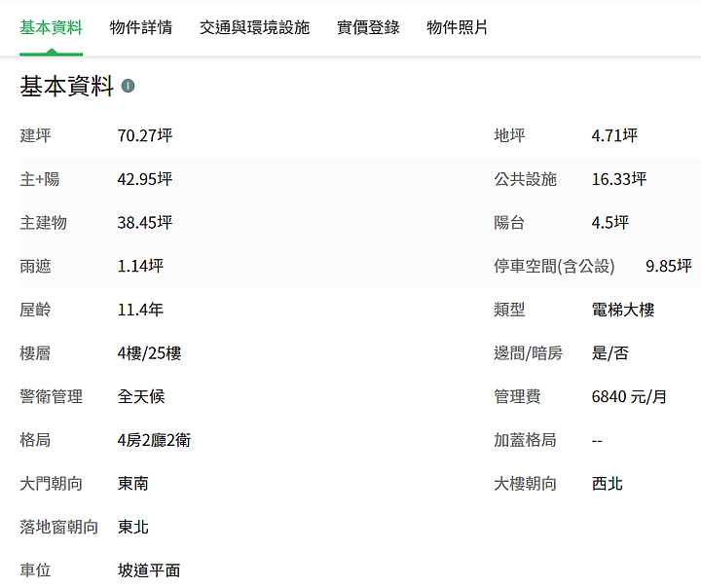Select the 管理費 value 6840 元/月

point(629,396)
